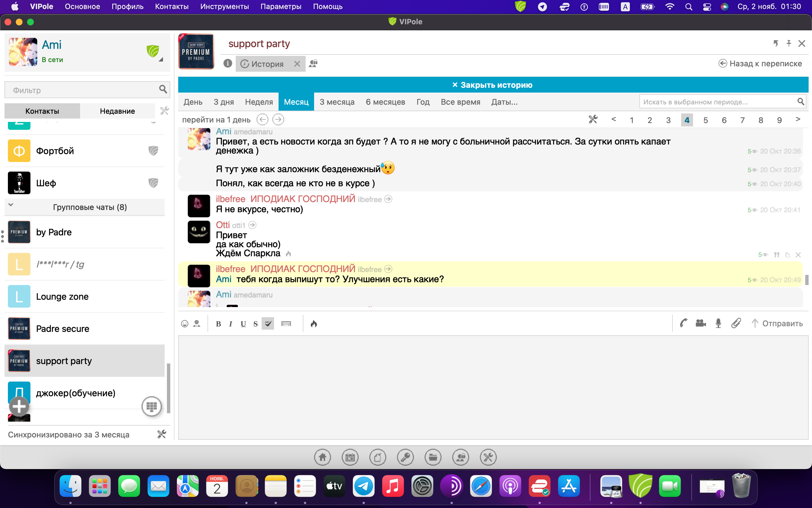Collapse the Групповые чаты group
This screenshot has width=812, height=508.
[11, 205]
